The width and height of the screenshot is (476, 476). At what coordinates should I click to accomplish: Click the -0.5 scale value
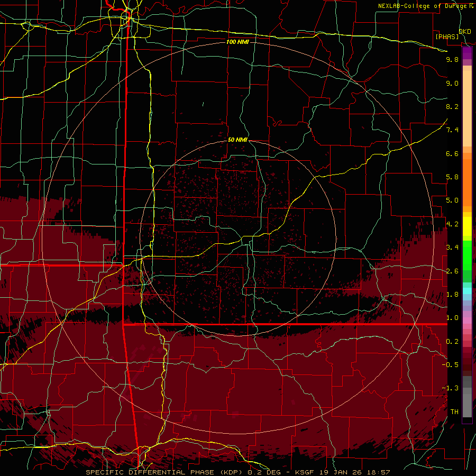click(450, 365)
